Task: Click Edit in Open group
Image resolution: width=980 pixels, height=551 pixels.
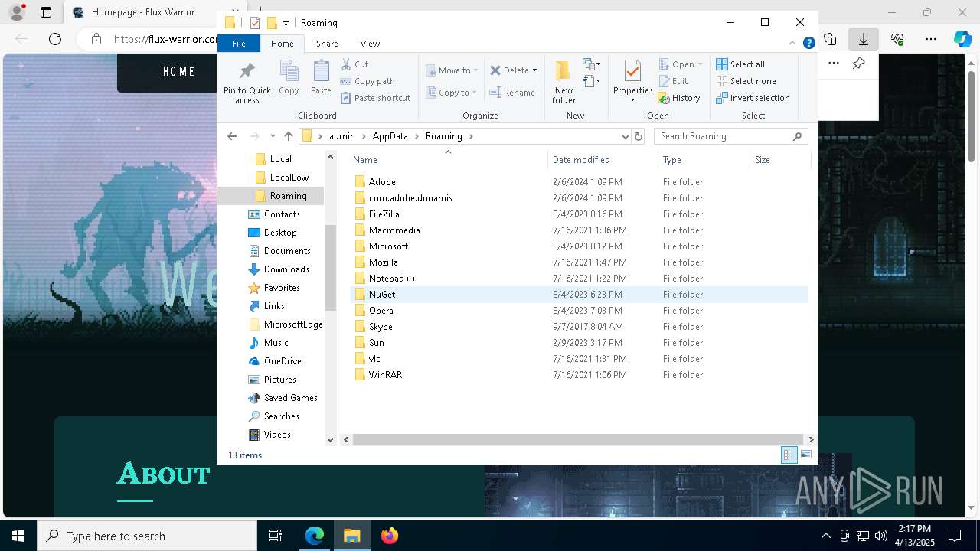Action: [x=673, y=81]
